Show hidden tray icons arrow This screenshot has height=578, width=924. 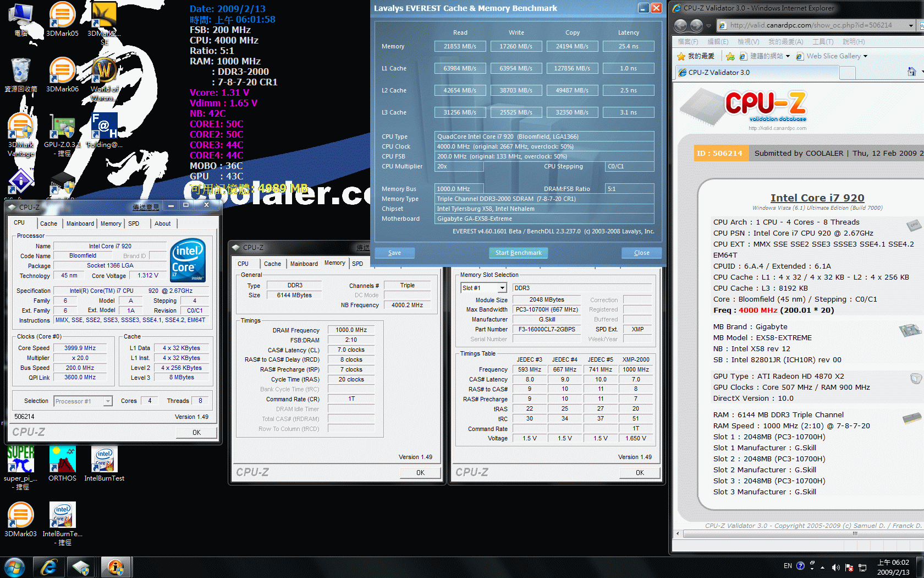coord(823,567)
